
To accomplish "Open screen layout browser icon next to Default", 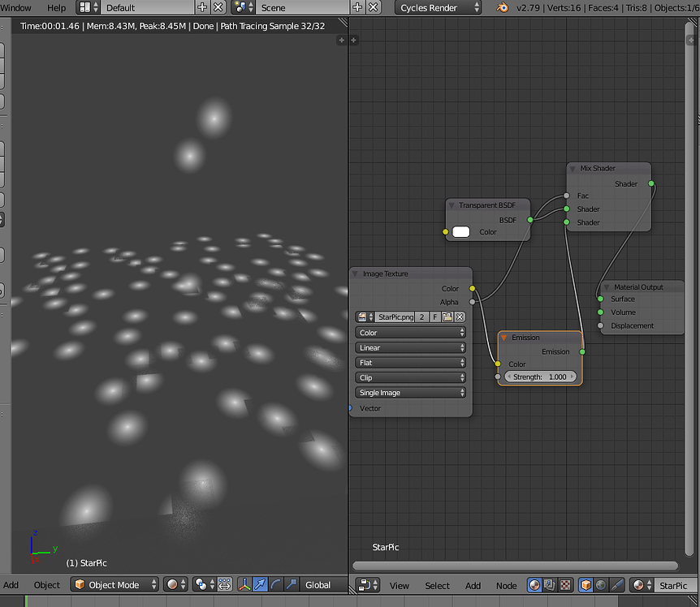I will pos(89,7).
